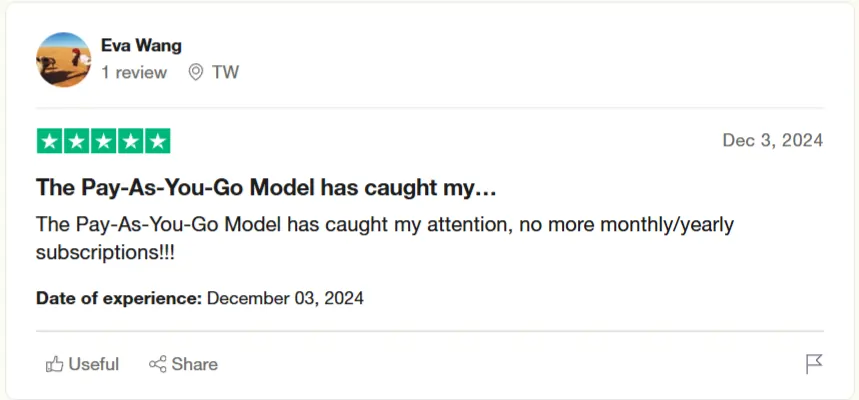Click the "Date of experience" label
Viewport: 859px width, 400px height.
coord(119,298)
